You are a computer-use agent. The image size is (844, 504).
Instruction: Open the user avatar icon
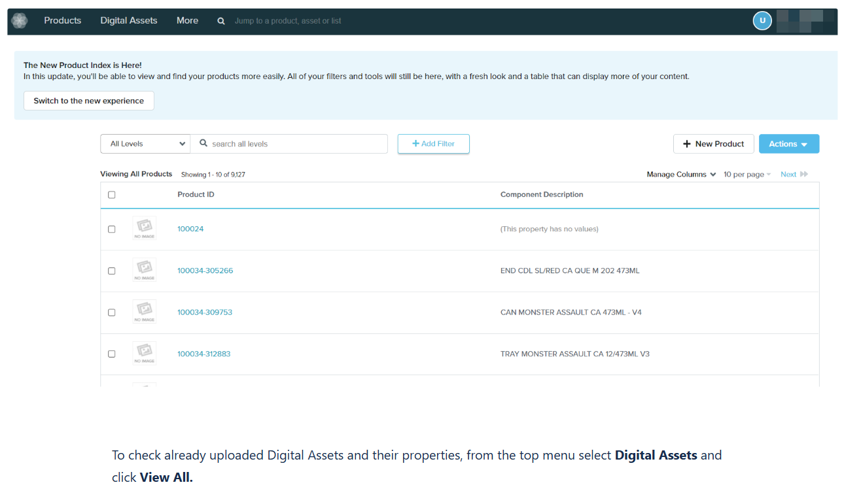tap(762, 21)
